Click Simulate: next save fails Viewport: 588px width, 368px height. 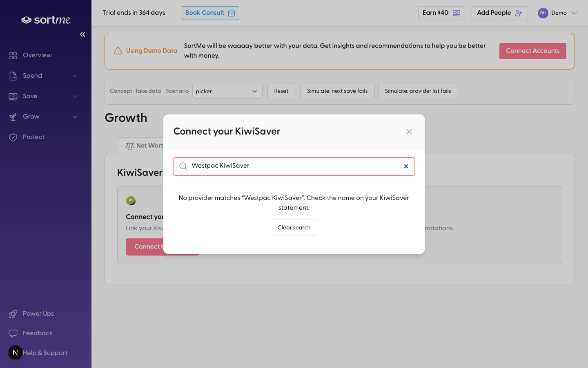337,91
